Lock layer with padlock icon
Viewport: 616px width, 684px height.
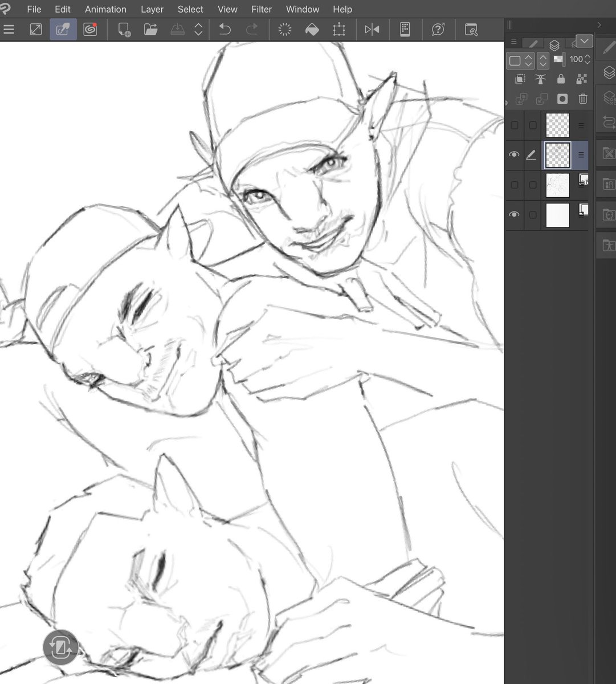[x=561, y=79]
